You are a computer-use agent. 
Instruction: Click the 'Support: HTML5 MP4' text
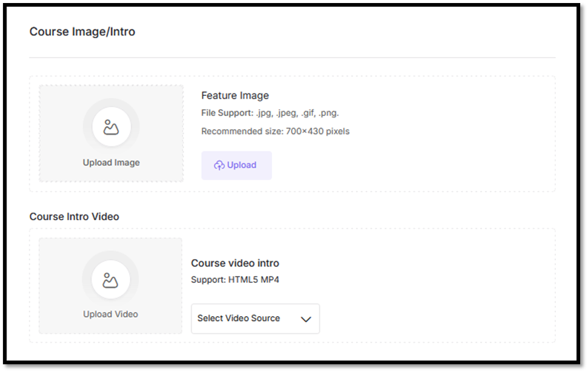[235, 280]
